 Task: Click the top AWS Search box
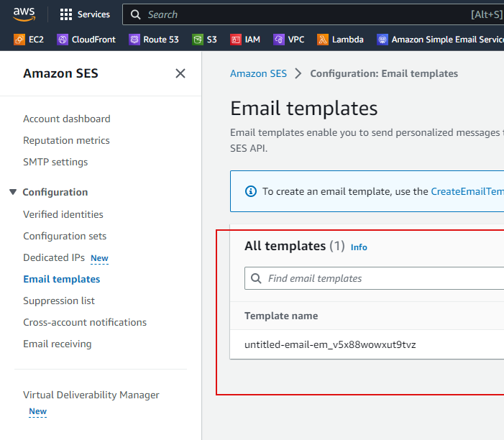[302, 14]
